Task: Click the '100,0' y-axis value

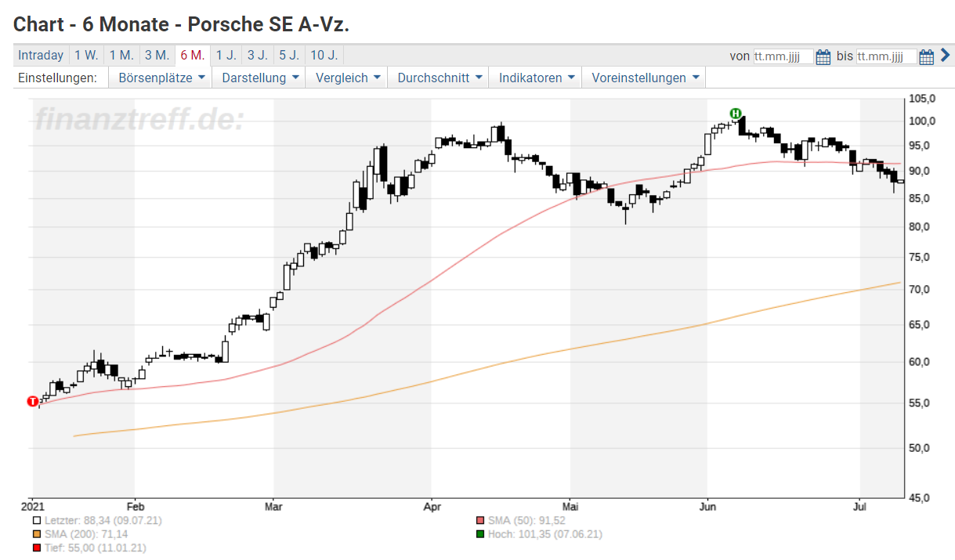Action: click(x=923, y=121)
